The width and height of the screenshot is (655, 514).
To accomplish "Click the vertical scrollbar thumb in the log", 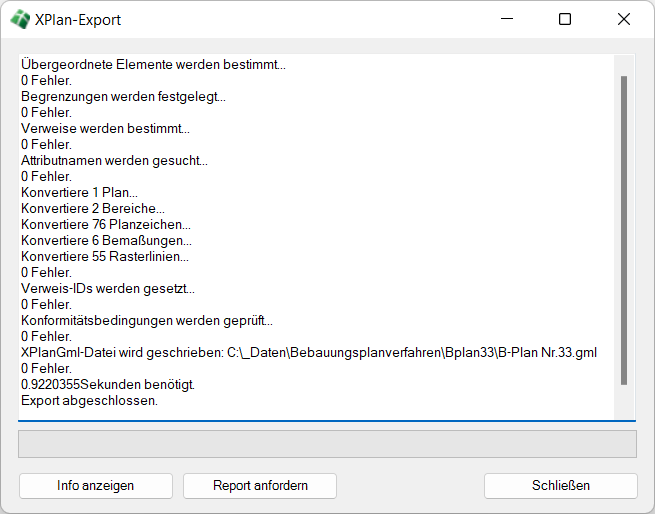I will click(x=624, y=230).
